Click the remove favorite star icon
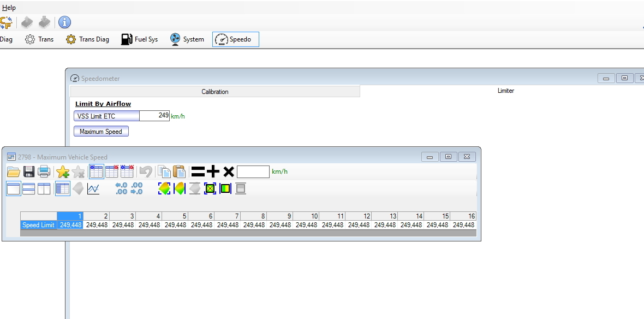Image resolution: width=644 pixels, height=319 pixels. [x=78, y=172]
